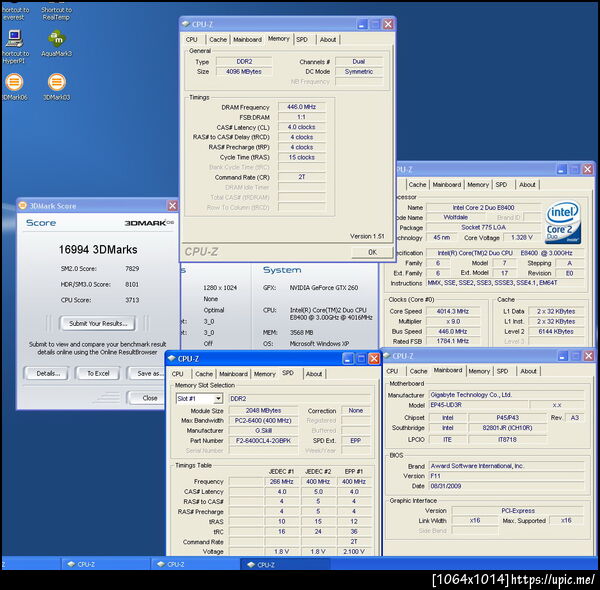Select SPD tab in Mainboard CPU-Z window

tap(502, 371)
